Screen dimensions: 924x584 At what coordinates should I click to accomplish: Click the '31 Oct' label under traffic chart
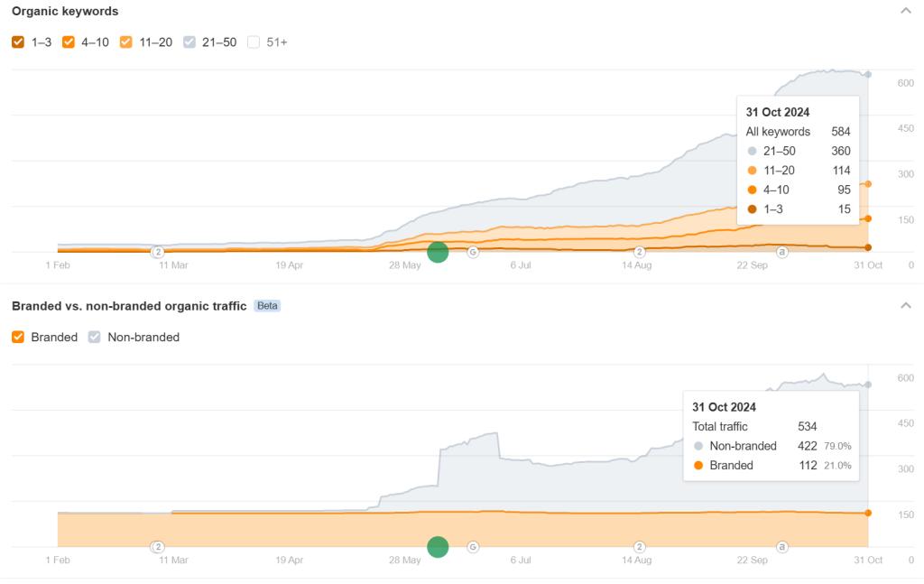[868, 560]
